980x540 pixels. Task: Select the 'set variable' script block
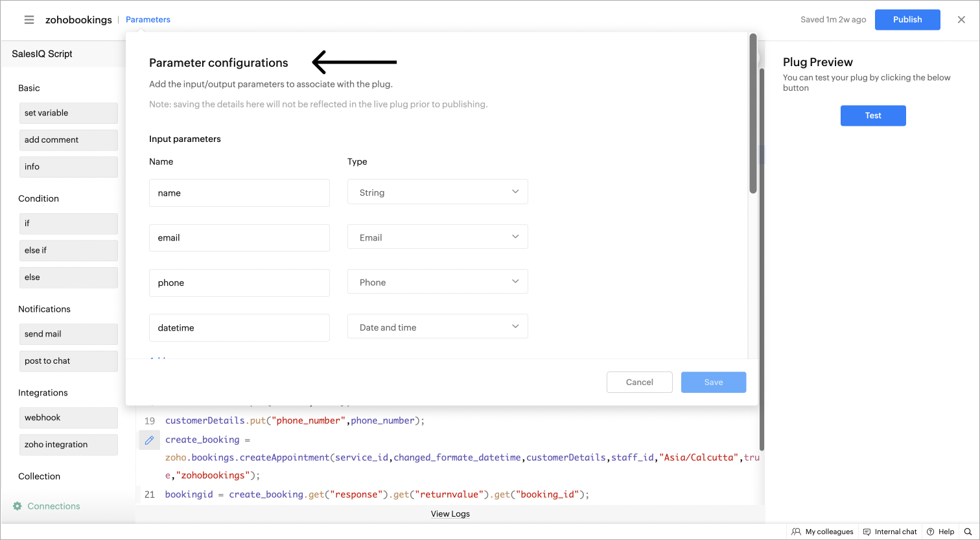(69, 113)
